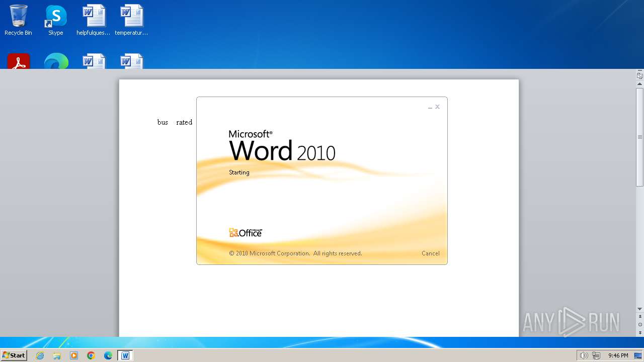The image size is (644, 362).
Task: Select the Microsoft Edge desktop icon
Action: 56,61
